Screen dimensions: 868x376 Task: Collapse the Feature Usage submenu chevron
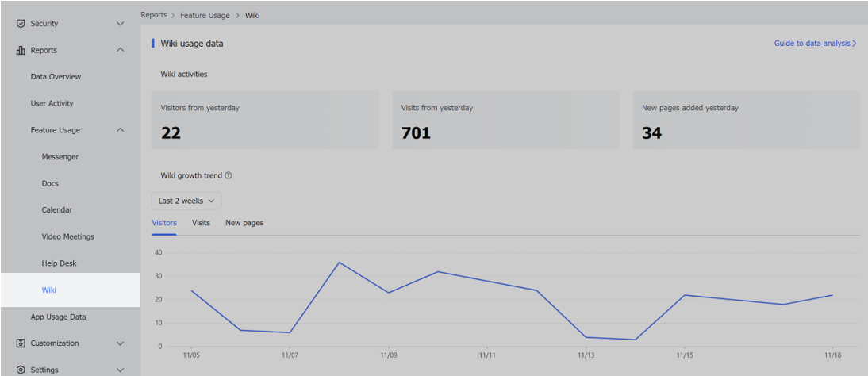point(121,130)
